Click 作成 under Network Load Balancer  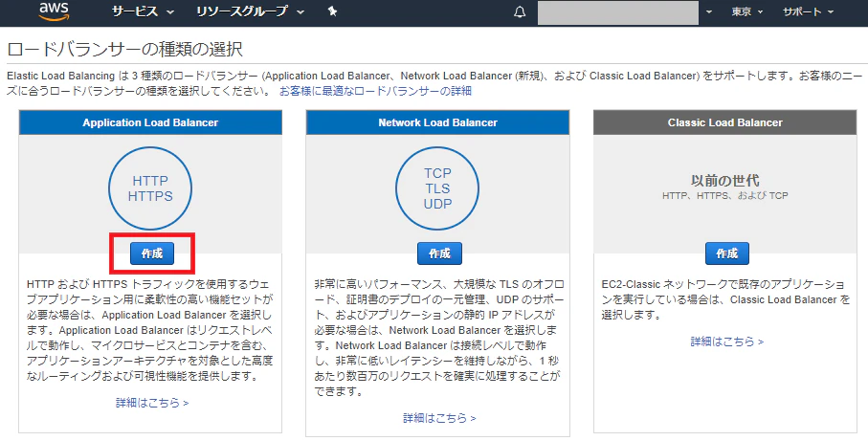tap(439, 254)
